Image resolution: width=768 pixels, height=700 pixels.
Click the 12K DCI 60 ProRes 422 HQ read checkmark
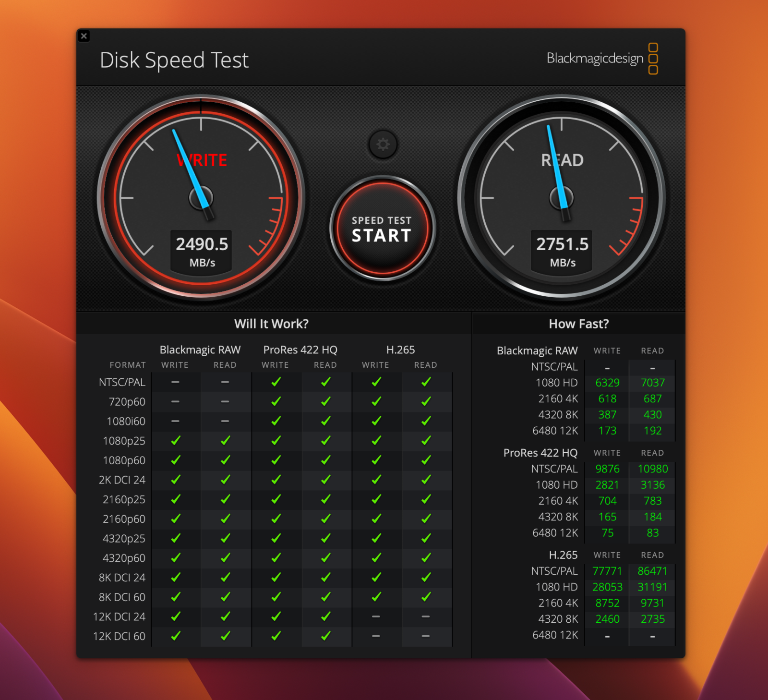[325, 636]
